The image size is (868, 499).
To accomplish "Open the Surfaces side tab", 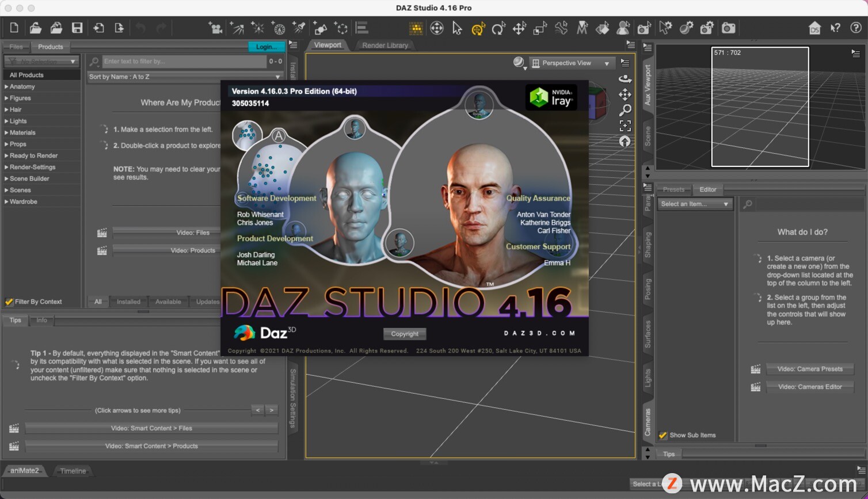I will click(648, 334).
